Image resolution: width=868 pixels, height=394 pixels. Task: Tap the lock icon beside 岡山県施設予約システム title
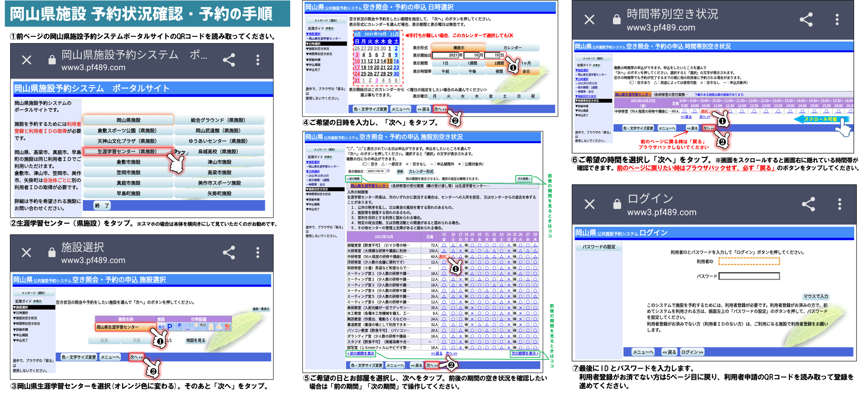click(52, 60)
